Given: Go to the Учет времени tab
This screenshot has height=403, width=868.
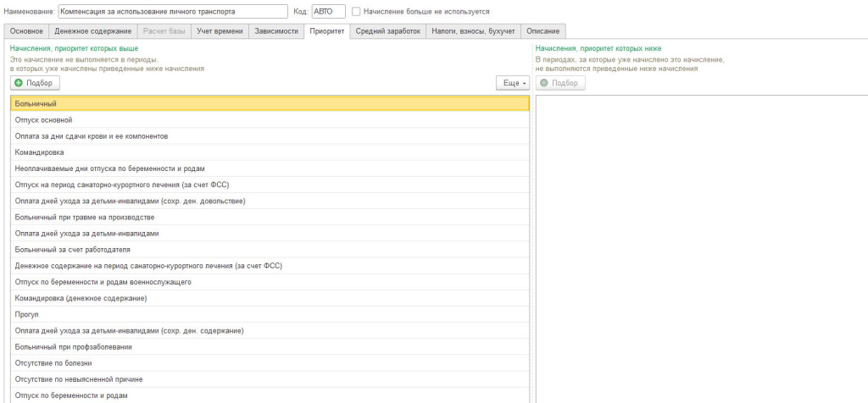Looking at the screenshot, I should 219,31.
